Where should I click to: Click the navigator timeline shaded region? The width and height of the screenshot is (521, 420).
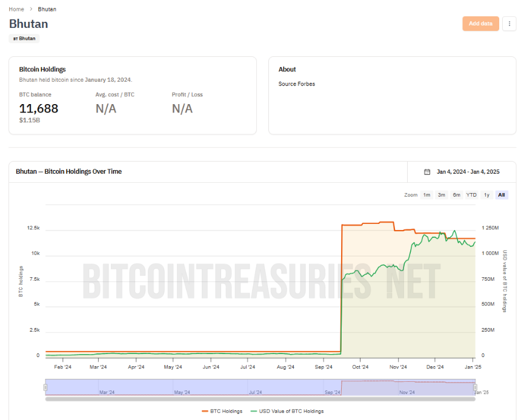[x=260, y=387]
